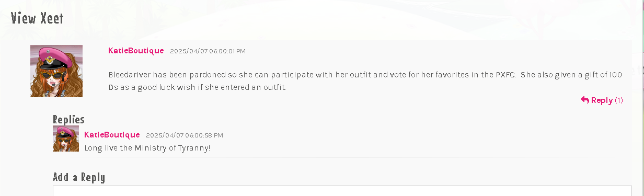Click the Reply link on the xeet
Viewport: 644px width, 196px height.
[x=602, y=100]
